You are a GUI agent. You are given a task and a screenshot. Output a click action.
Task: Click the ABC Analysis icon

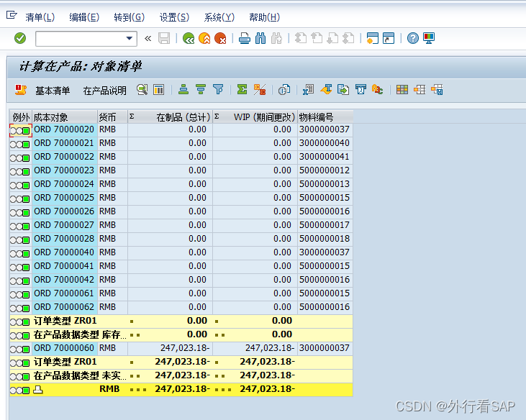[x=378, y=90]
